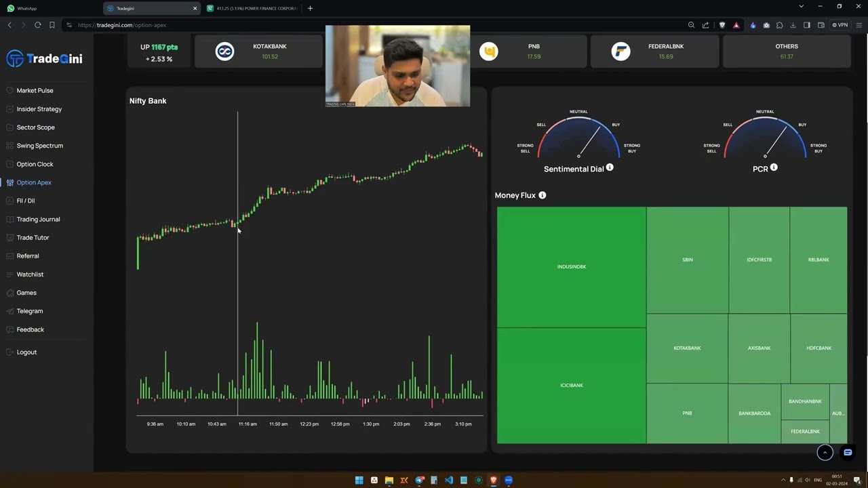This screenshot has height=488, width=868.
Task: Click the Feedback sidebar icon
Action: click(x=9, y=329)
